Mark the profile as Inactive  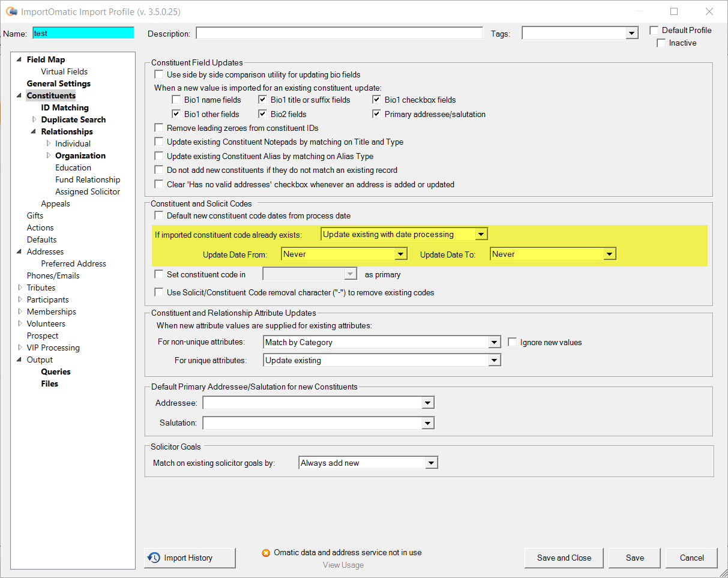pos(661,43)
